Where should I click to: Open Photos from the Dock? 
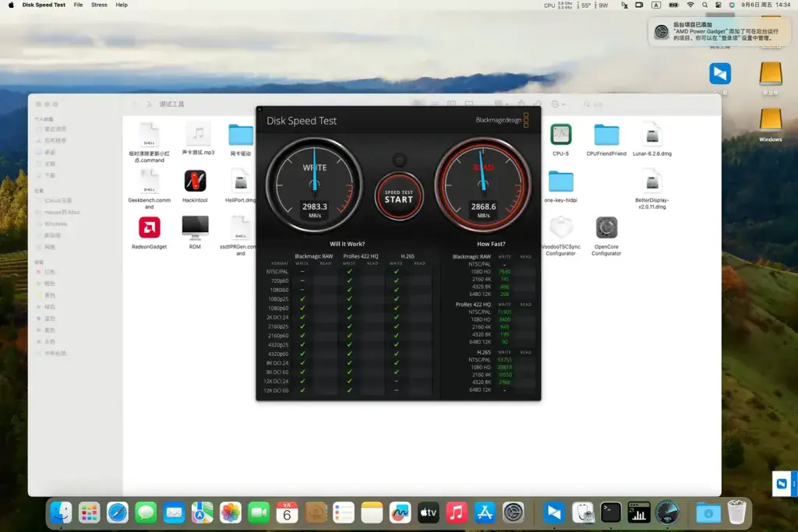(x=231, y=513)
